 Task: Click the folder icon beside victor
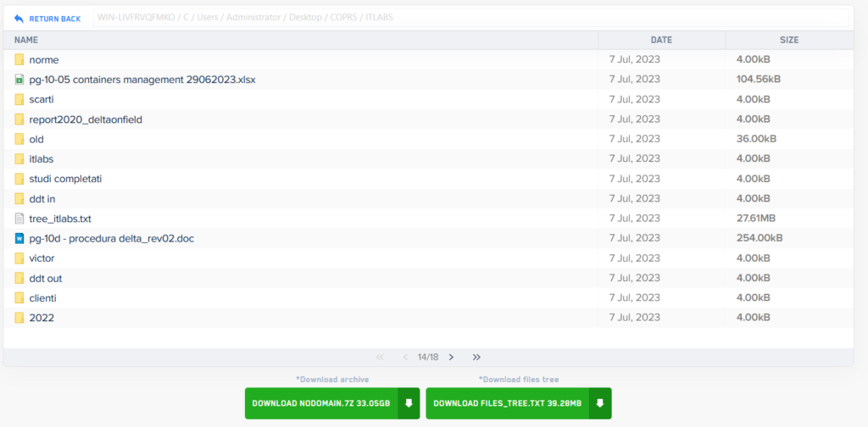coord(19,258)
